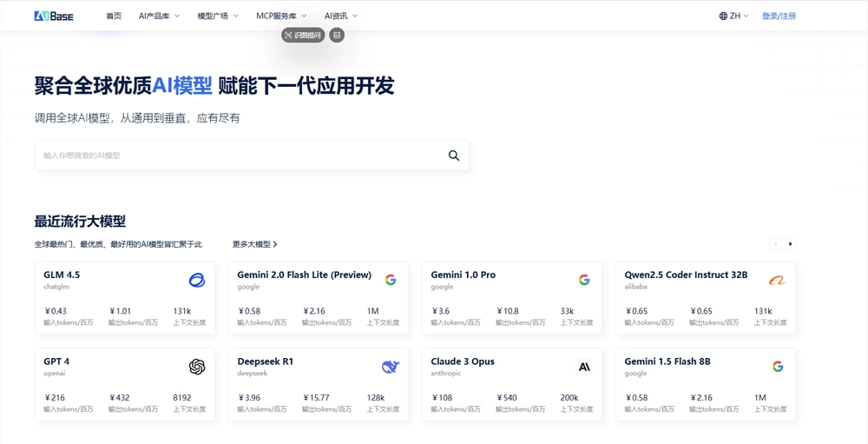Open 登录/注册 link
This screenshot has width=868, height=444.
(779, 17)
